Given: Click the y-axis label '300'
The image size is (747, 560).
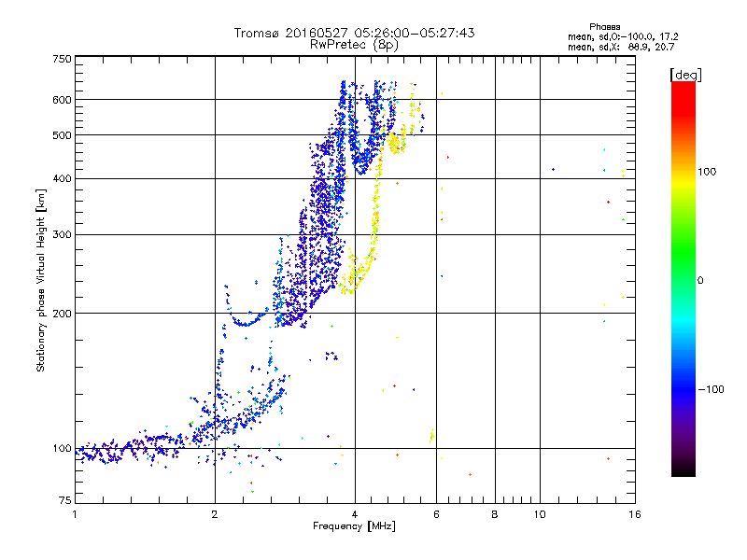Looking at the screenshot, I should [62, 235].
